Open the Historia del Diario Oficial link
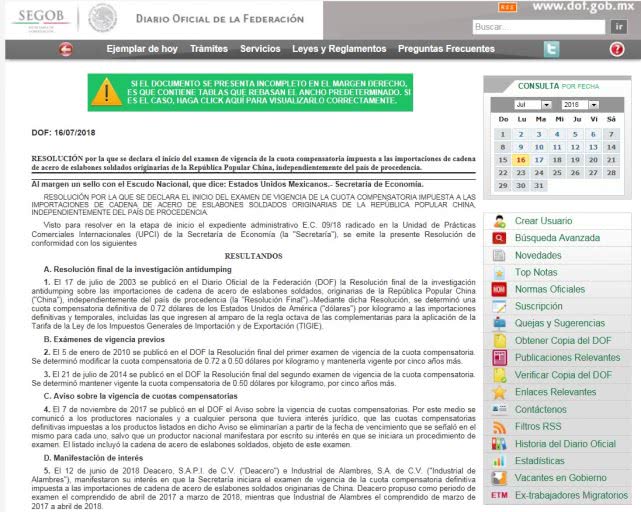The width and height of the screenshot is (641, 512). (x=565, y=444)
